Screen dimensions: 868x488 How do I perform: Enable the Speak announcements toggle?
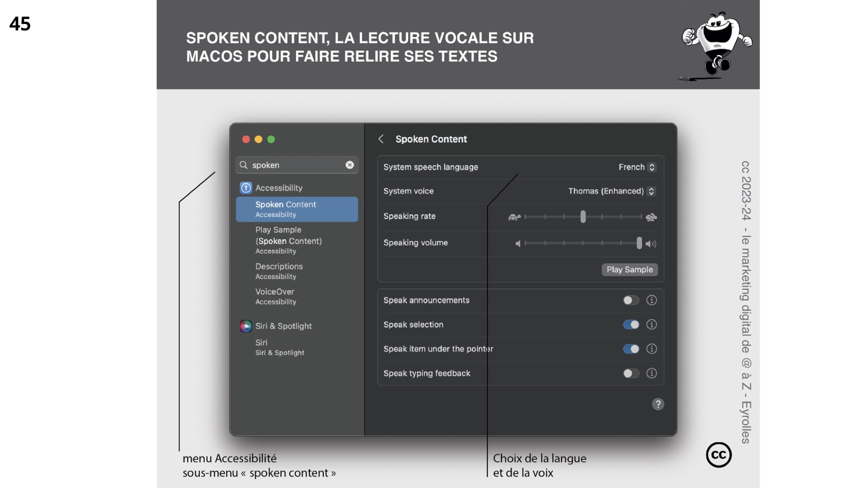click(x=631, y=300)
